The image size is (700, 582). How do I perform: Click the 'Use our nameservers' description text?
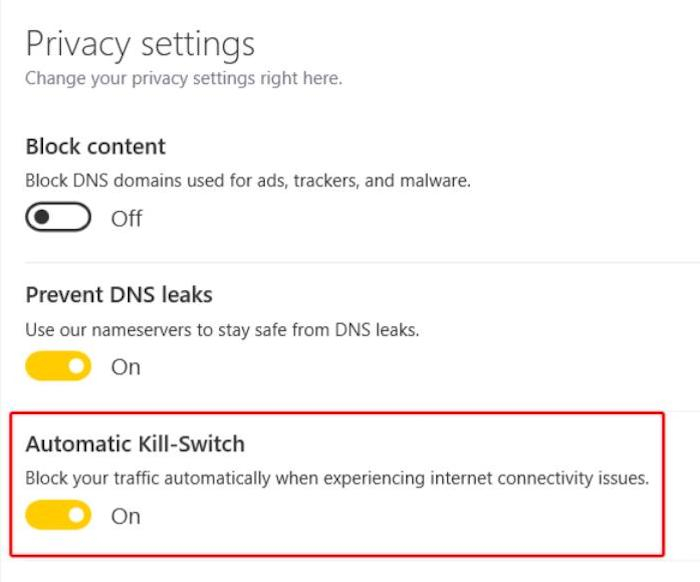[x=222, y=329]
